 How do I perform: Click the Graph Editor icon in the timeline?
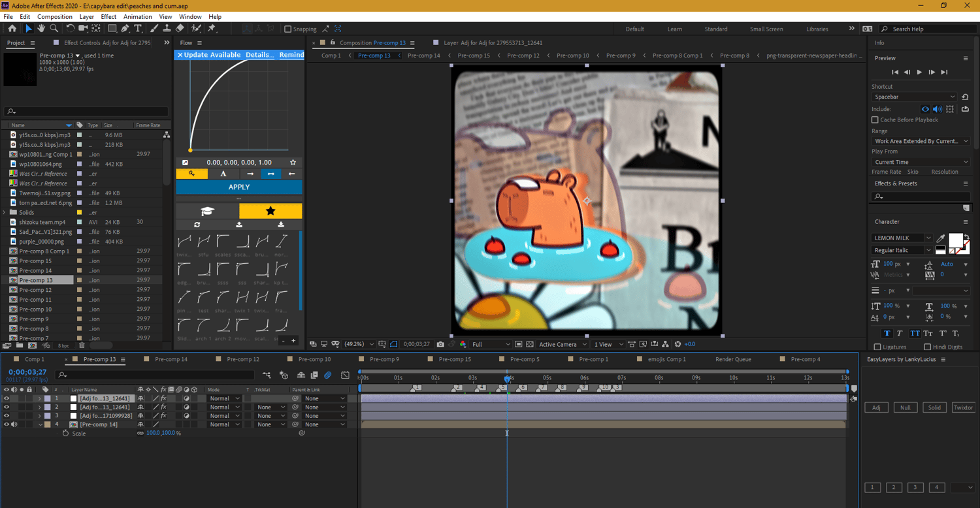pos(344,375)
